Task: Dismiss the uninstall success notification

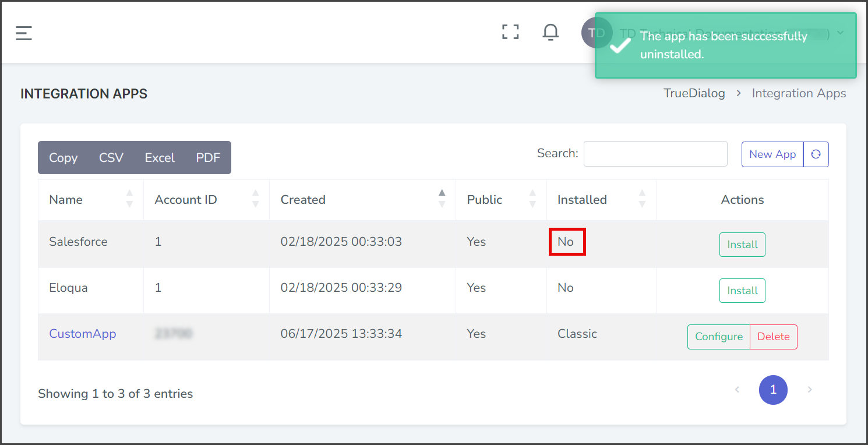Action: (725, 45)
